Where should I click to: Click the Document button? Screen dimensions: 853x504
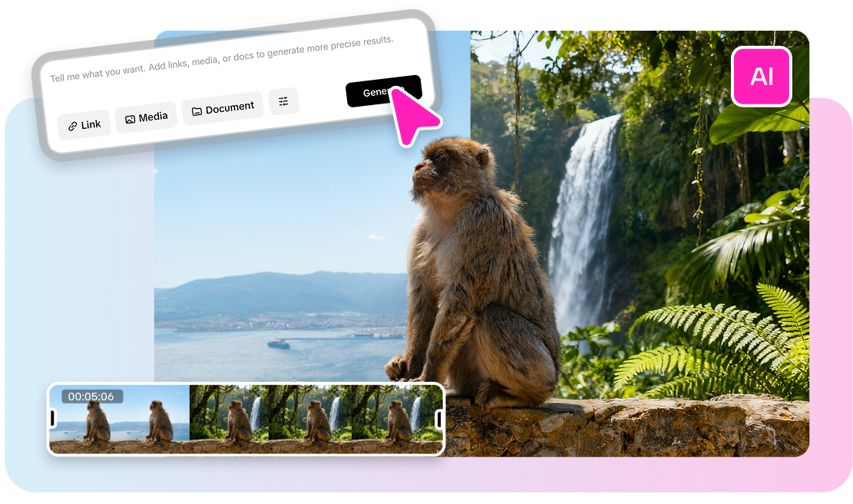click(x=223, y=107)
